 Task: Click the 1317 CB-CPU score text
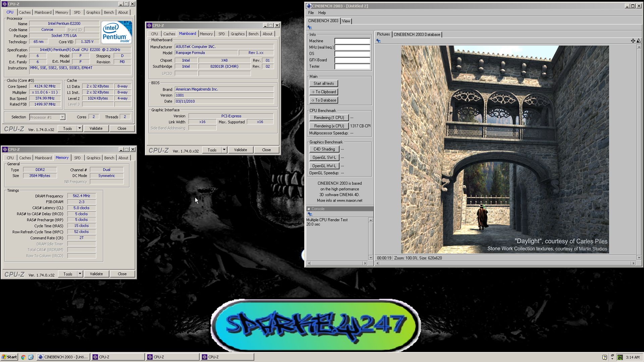click(360, 126)
